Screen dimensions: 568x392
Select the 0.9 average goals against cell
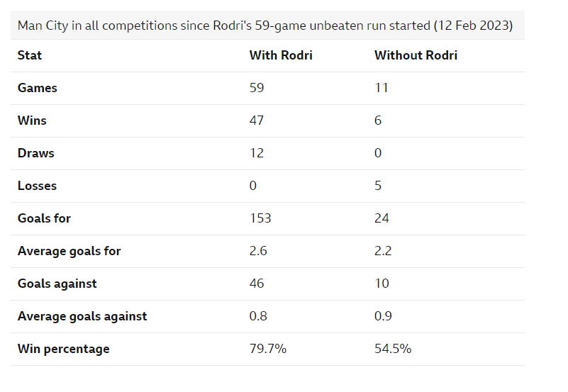click(383, 316)
